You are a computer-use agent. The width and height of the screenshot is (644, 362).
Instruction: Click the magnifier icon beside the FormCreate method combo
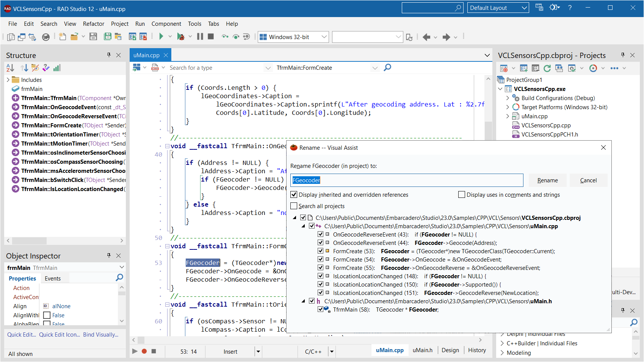click(x=387, y=67)
